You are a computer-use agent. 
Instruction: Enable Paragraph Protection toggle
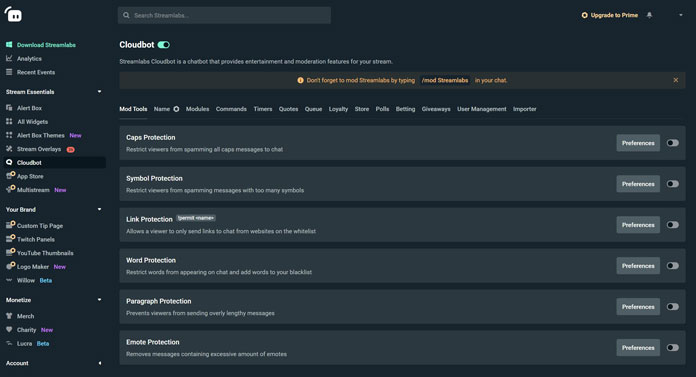click(x=672, y=306)
